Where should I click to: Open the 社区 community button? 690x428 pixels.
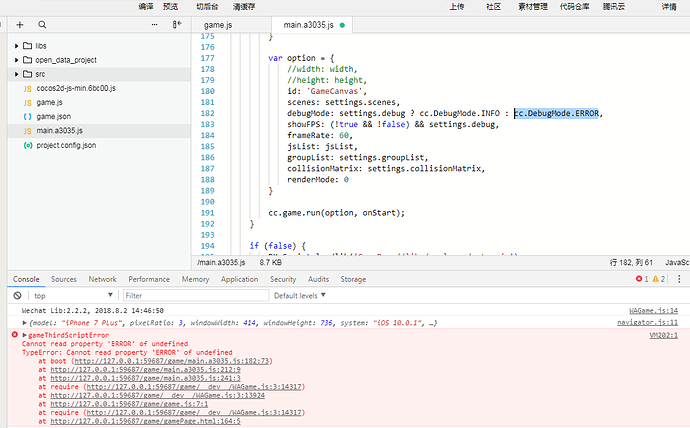[493, 7]
